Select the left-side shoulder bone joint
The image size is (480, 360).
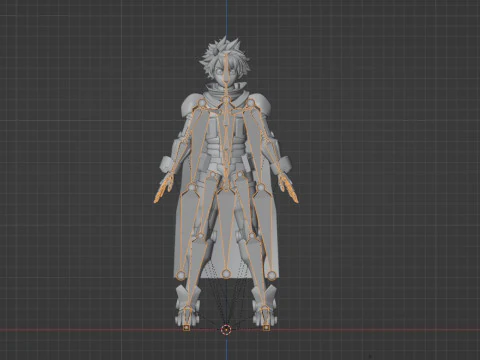click(x=201, y=103)
